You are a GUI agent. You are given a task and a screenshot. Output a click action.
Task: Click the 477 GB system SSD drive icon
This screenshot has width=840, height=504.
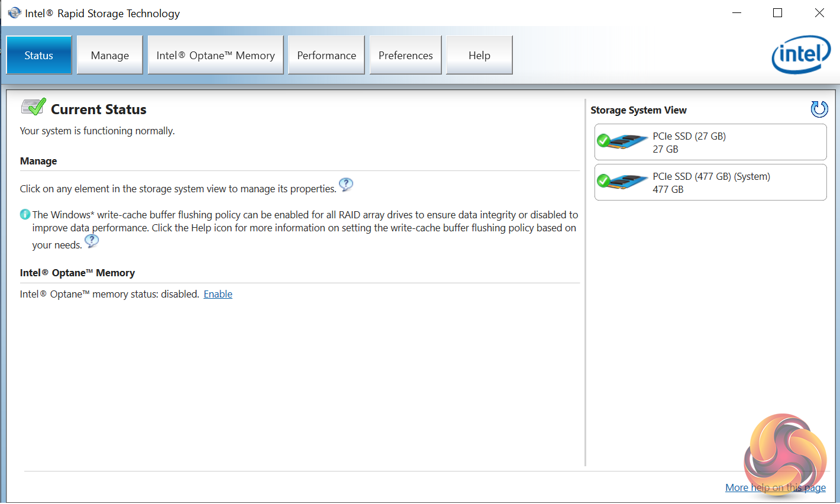pyautogui.click(x=622, y=182)
